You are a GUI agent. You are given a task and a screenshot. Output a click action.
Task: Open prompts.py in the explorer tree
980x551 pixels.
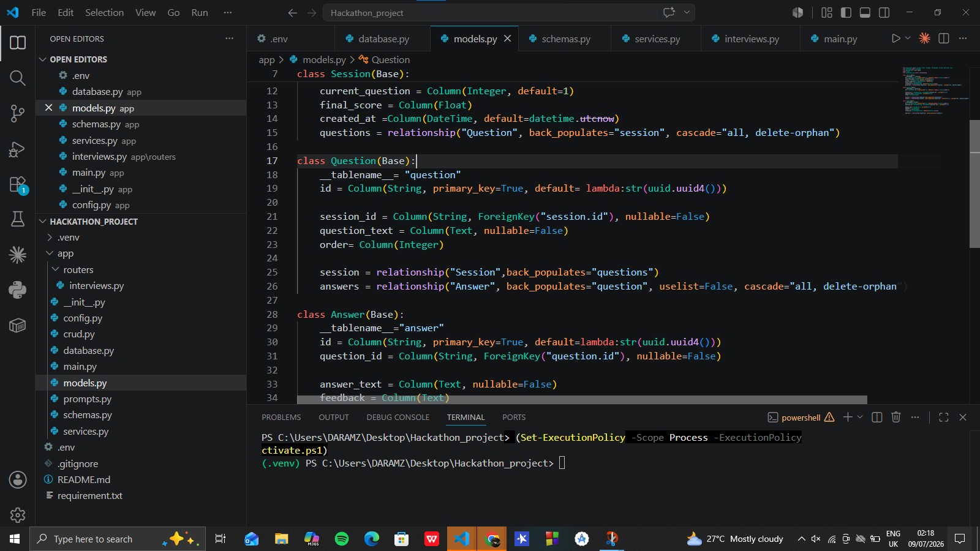pos(87,399)
